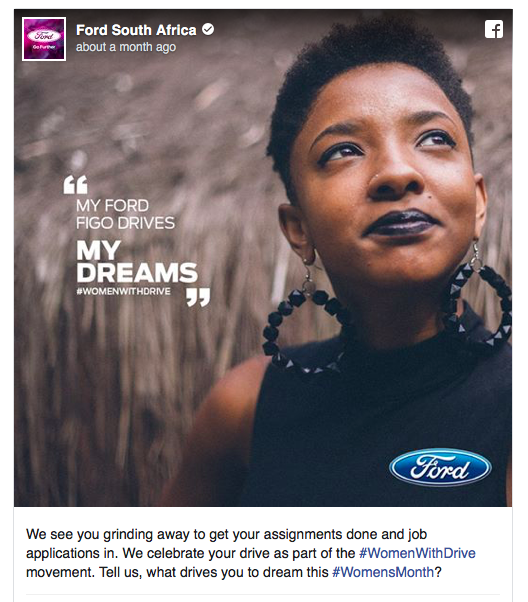Click the "about a month ago" timestamp

click(126, 47)
